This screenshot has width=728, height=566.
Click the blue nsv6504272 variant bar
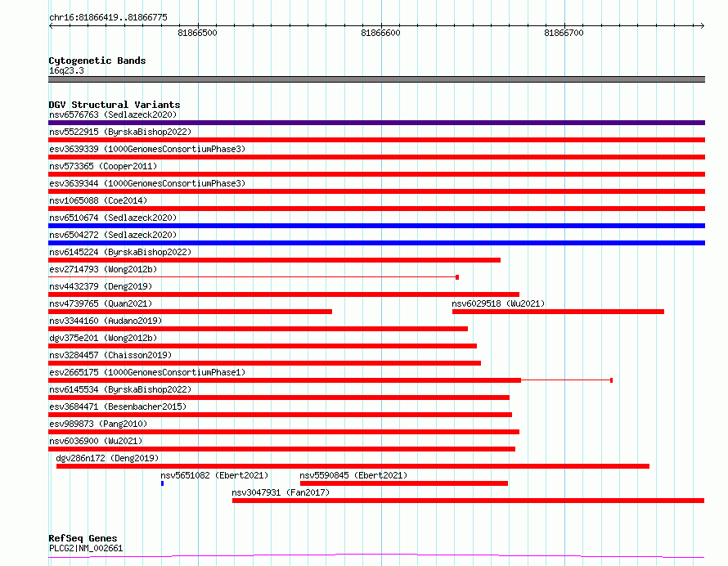[x=376, y=243]
